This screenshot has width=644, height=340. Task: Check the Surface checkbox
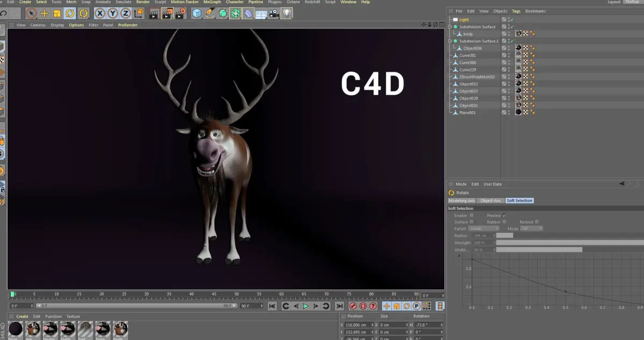472,222
